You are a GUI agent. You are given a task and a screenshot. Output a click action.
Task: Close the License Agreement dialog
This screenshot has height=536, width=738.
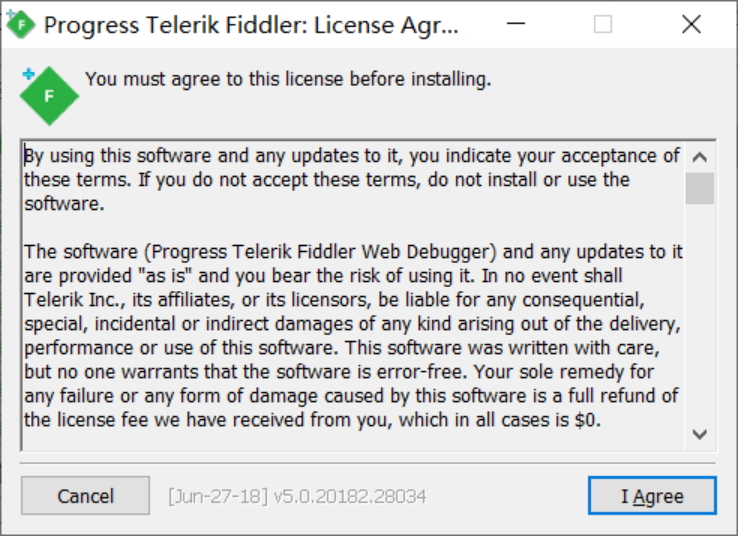(691, 24)
